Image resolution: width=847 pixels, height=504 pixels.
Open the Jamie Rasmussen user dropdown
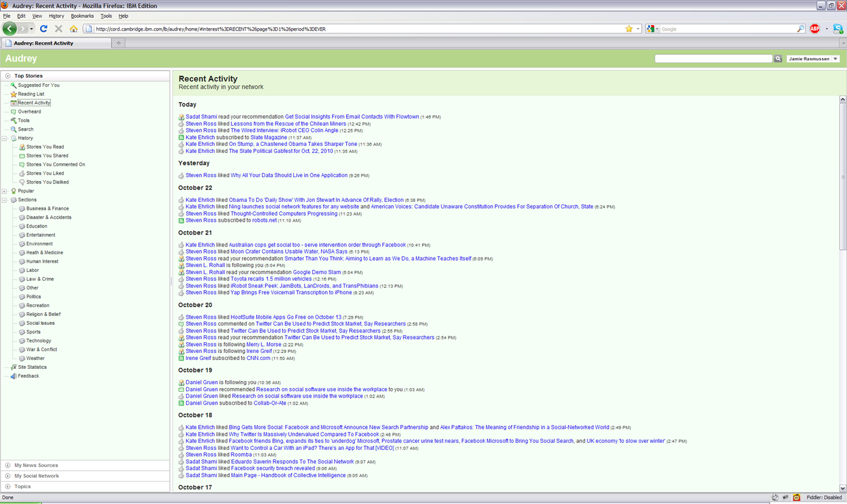coord(813,59)
